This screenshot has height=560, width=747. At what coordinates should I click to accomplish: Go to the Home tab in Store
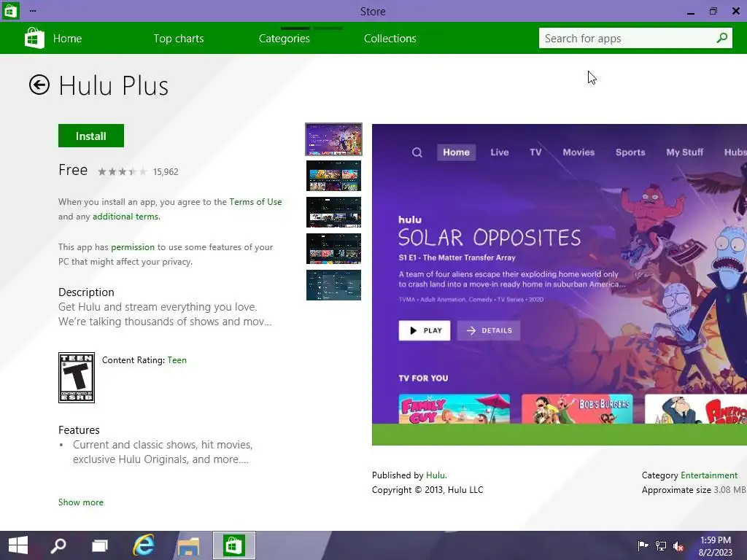click(67, 39)
